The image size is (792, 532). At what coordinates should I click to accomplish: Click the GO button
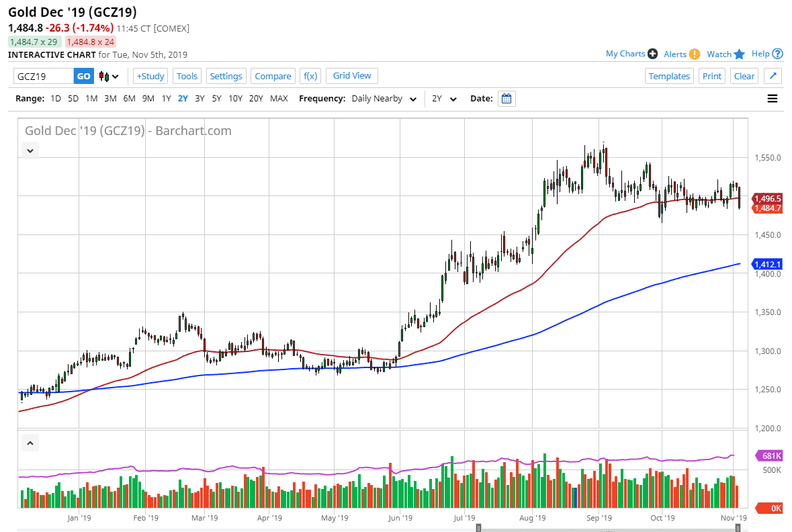pos(83,76)
